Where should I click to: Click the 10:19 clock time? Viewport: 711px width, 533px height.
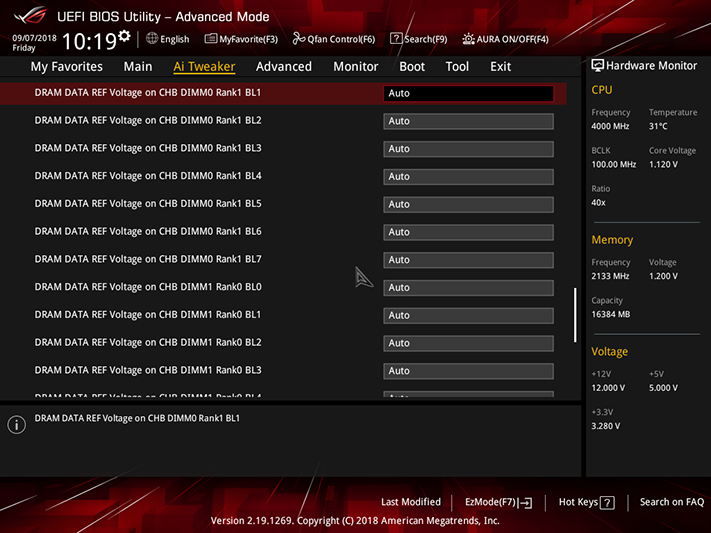pyautogui.click(x=89, y=42)
